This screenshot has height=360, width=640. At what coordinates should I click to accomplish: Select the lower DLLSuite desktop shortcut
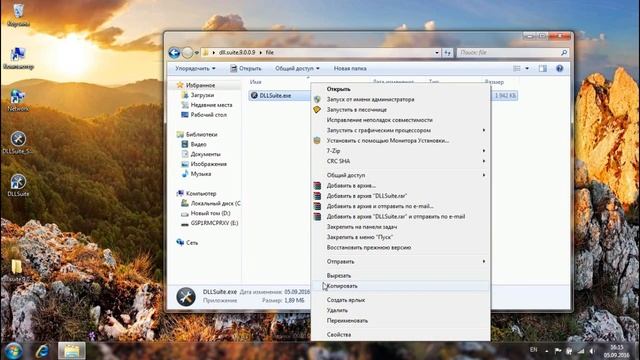point(18,185)
